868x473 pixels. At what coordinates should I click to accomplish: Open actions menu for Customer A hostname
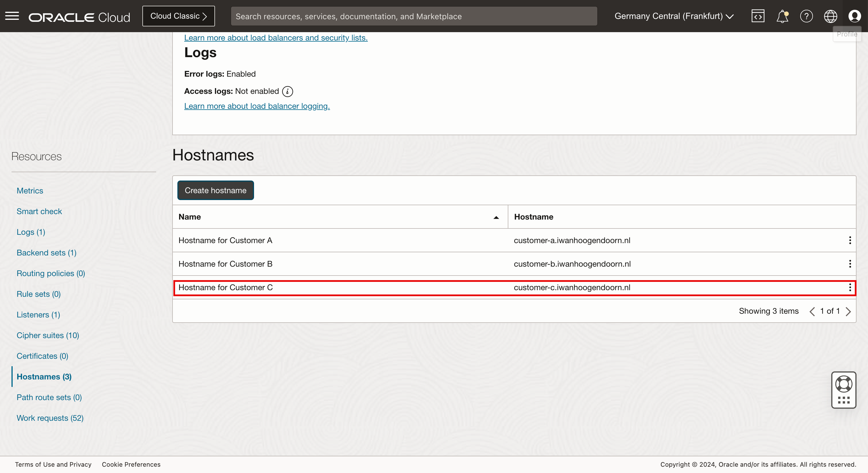tap(850, 240)
